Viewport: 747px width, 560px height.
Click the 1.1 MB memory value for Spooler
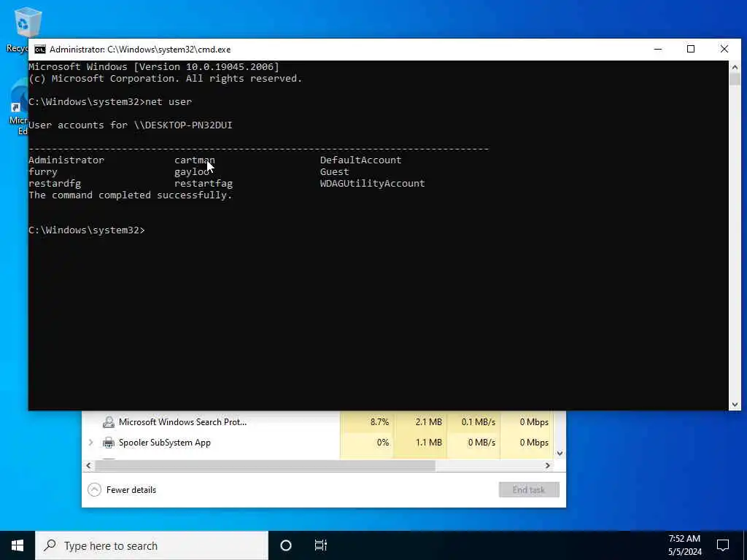[428, 443]
